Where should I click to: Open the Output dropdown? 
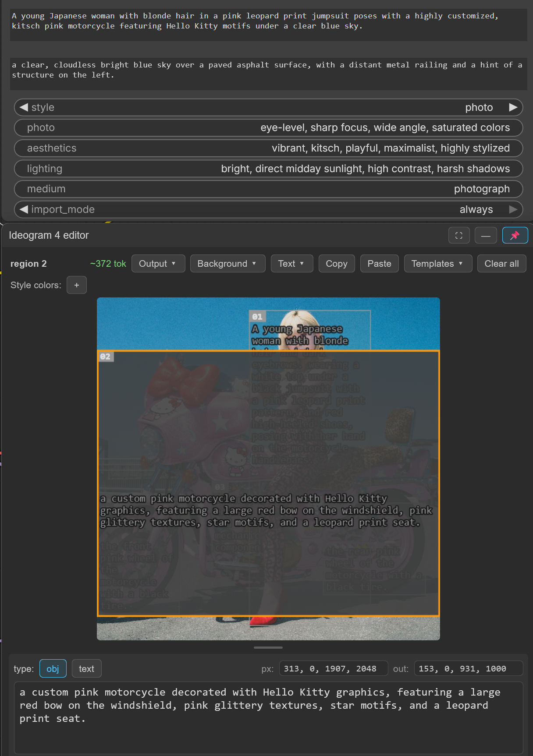[x=158, y=264]
